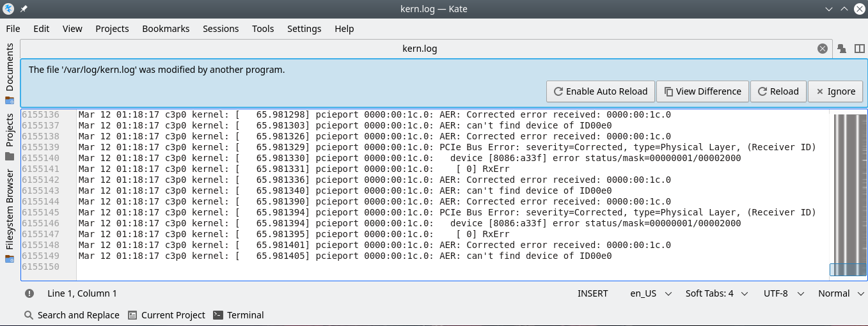Click the log line with timestamp 65.981298
The width and height of the screenshot is (868, 326).
pos(375,114)
